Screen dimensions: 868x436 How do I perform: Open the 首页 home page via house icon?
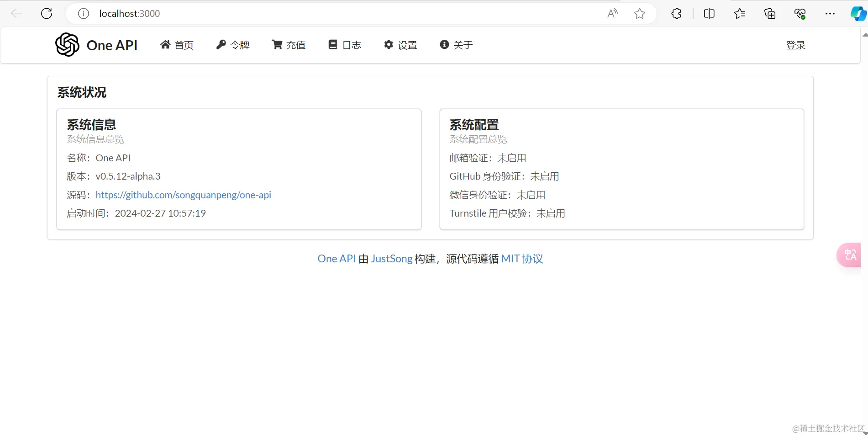(166, 44)
